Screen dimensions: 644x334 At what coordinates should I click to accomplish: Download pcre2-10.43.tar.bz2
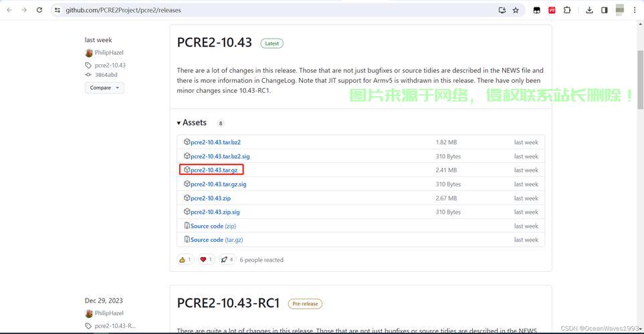click(x=215, y=142)
